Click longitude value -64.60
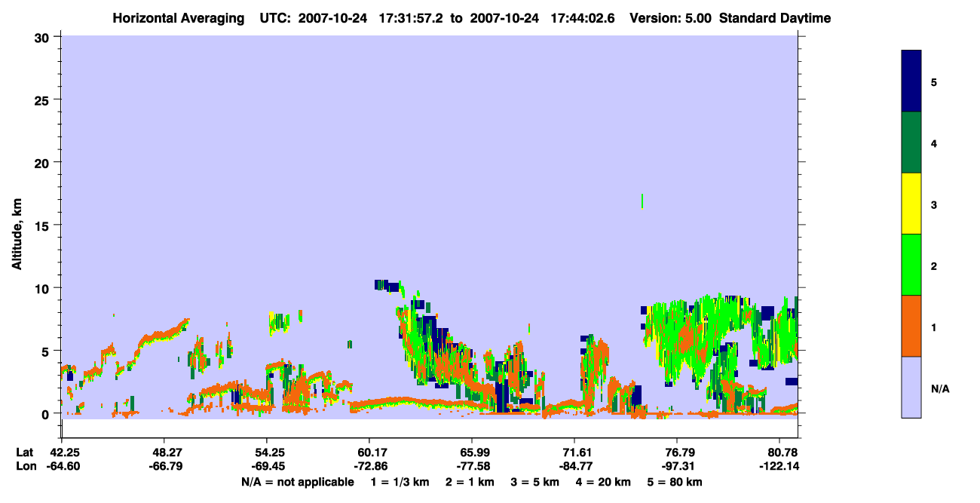Image resolution: width=980 pixels, height=503 pixels. pyautogui.click(x=63, y=466)
